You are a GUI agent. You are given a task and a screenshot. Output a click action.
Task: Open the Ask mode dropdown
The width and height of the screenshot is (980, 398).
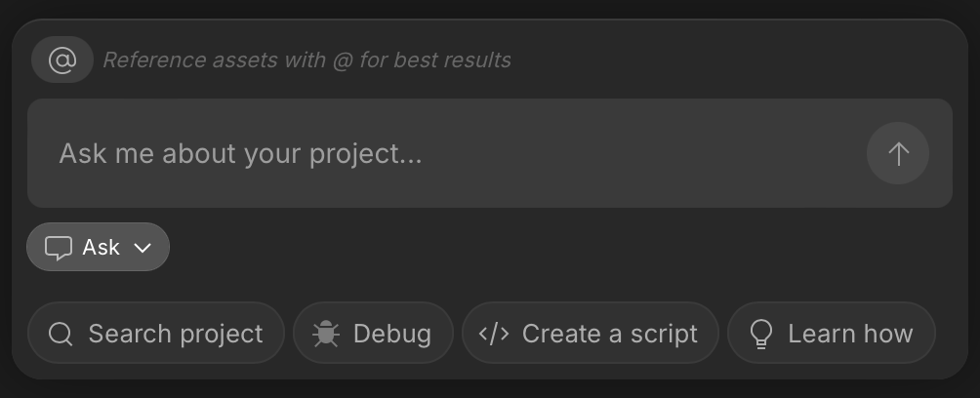pyautogui.click(x=99, y=247)
